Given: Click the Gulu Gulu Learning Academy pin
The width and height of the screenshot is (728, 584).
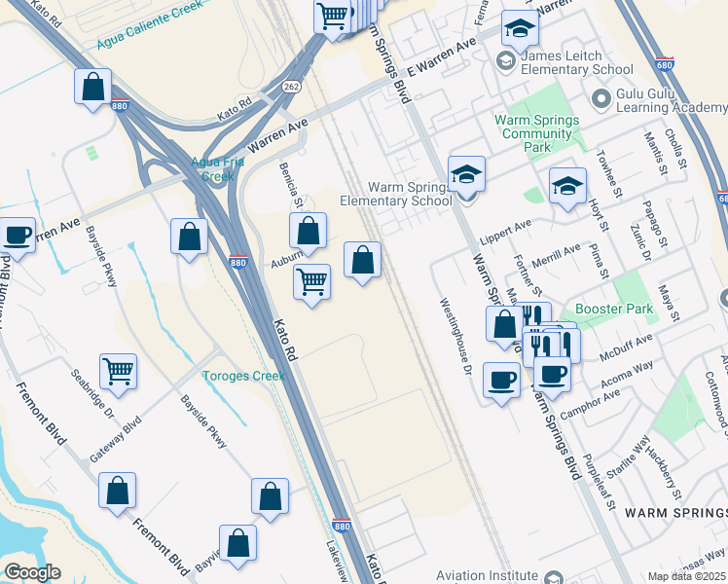Looking at the screenshot, I should (x=601, y=100).
